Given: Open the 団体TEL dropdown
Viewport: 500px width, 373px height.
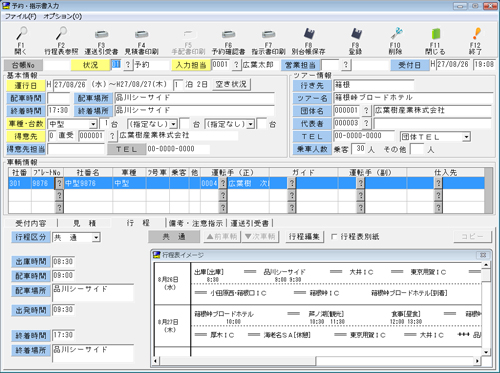Looking at the screenshot, I should click(x=466, y=137).
